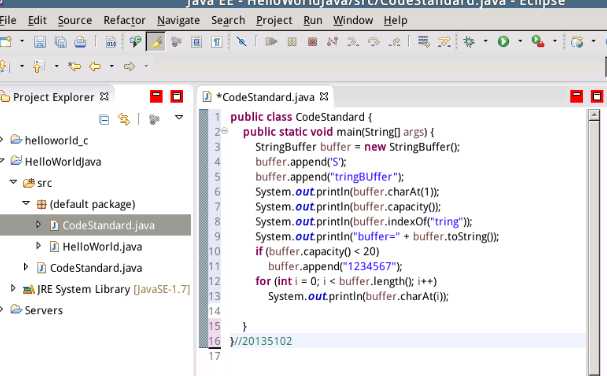607x376 pixels.
Task: Click the New wizard toolbar icon
Action: tap(5, 41)
